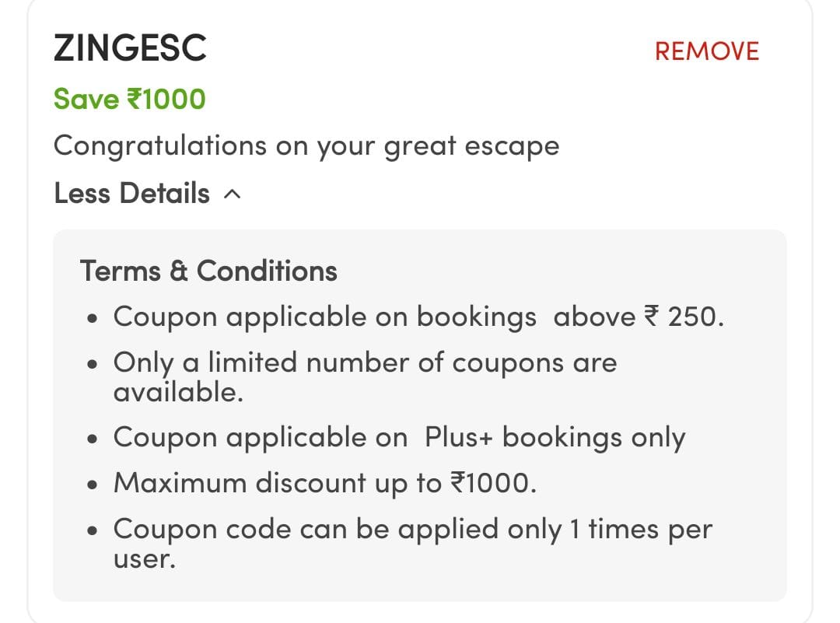Click the bullet before 'Maximum discount'
This screenshot has height=623, width=840.
coord(93,485)
